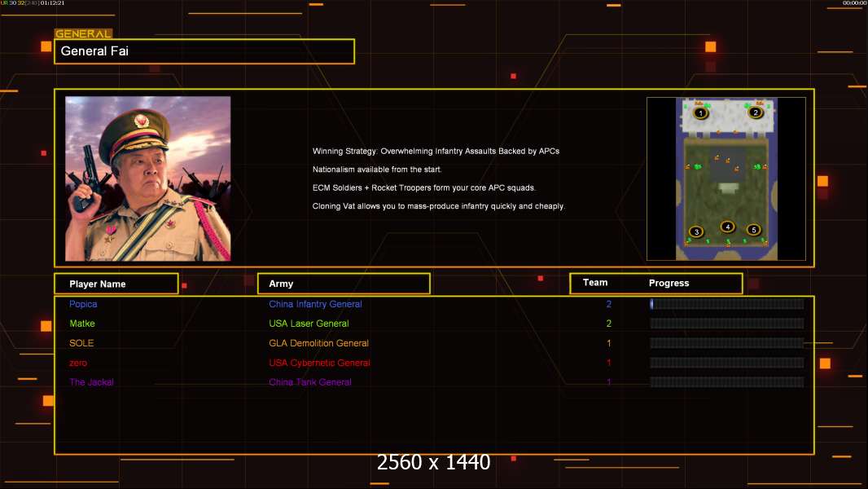
Task: Select player name Matke
Action: (82, 324)
